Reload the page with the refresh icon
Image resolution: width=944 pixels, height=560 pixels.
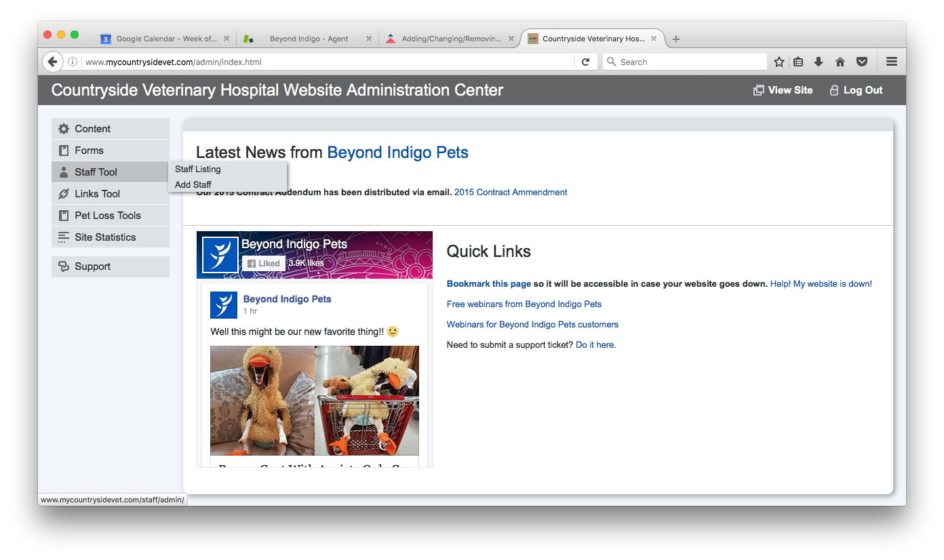[x=585, y=62]
